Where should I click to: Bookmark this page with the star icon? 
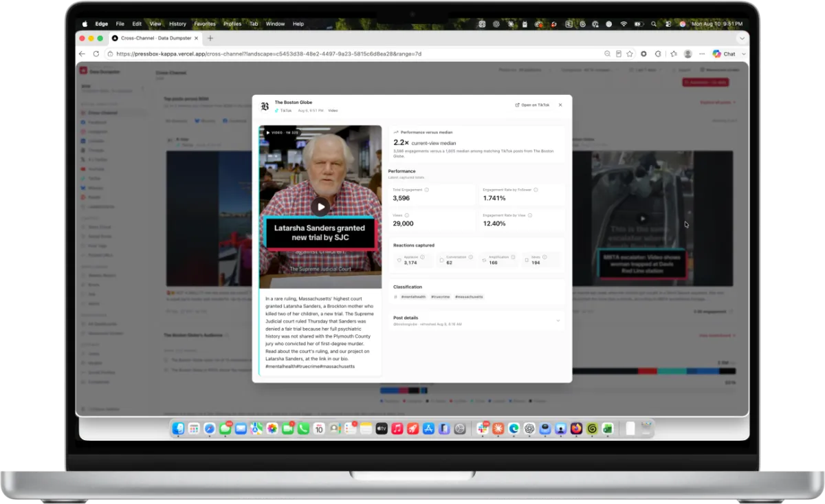630,54
